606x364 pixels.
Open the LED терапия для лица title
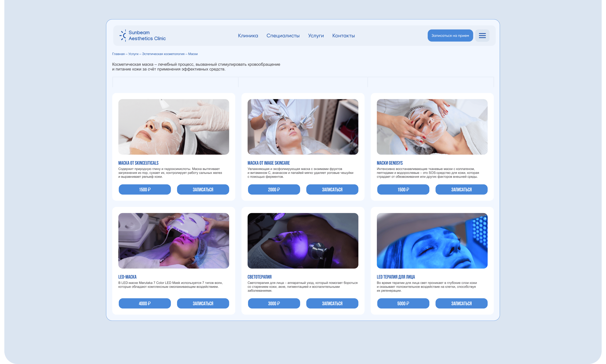click(x=396, y=277)
